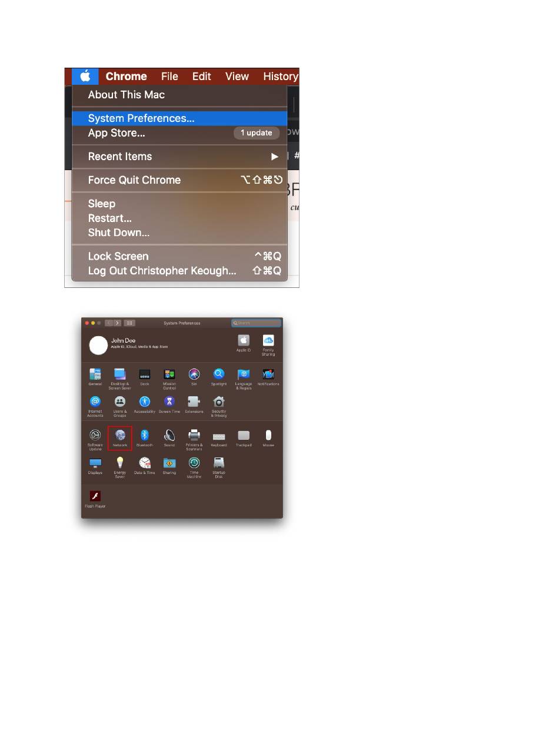Open Displays preferences
The image size is (559, 756).
tap(95, 466)
